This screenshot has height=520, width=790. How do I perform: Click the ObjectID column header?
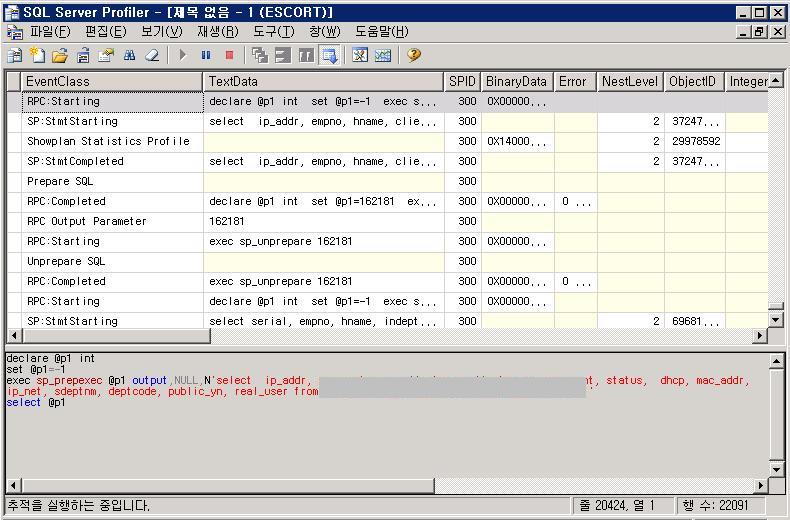(x=694, y=82)
